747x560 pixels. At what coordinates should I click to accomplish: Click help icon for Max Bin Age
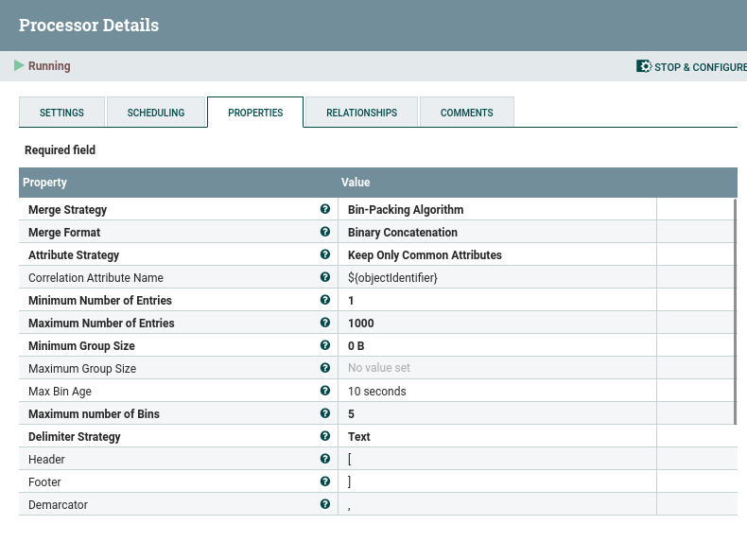pyautogui.click(x=325, y=392)
